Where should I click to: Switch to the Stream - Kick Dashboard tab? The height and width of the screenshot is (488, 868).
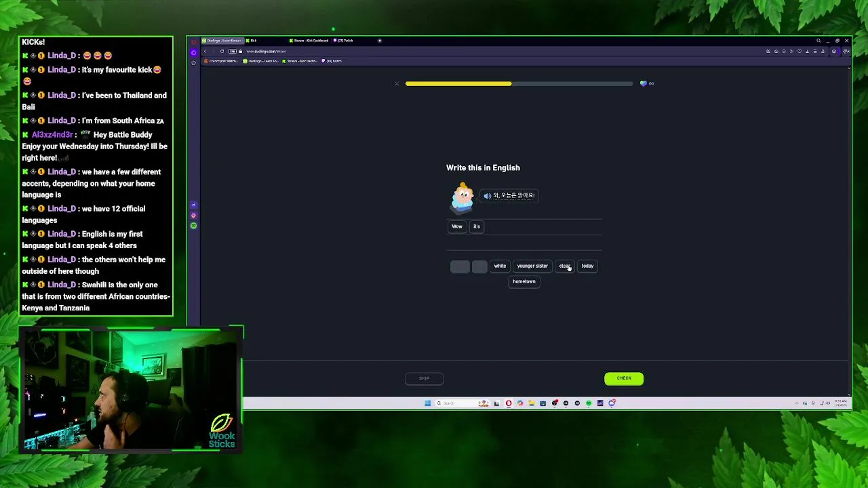[x=309, y=41]
